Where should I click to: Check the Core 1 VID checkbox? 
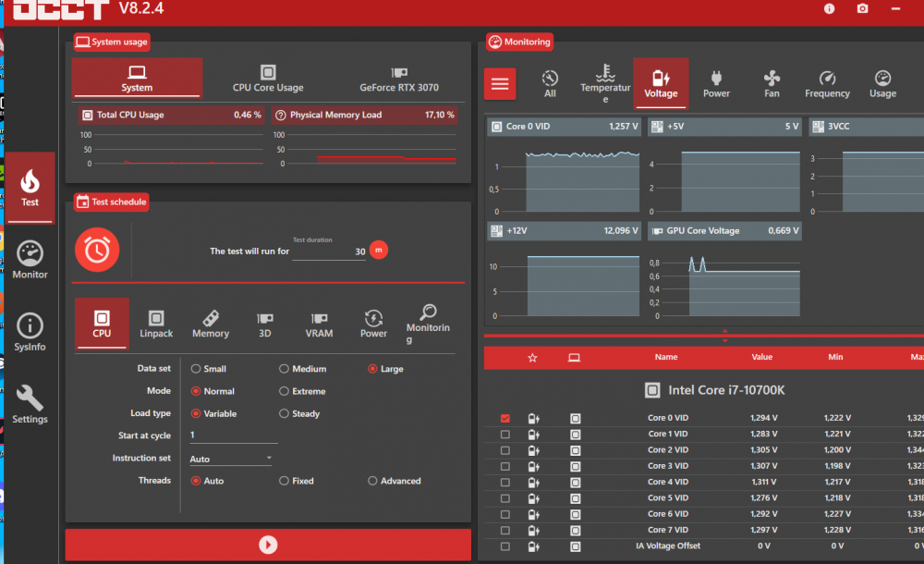[505, 435]
